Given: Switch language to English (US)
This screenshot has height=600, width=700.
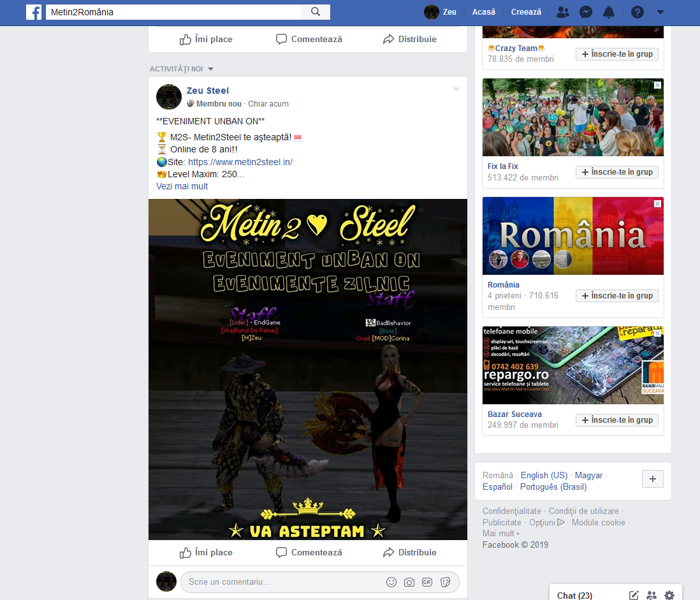Looking at the screenshot, I should pos(544,476).
